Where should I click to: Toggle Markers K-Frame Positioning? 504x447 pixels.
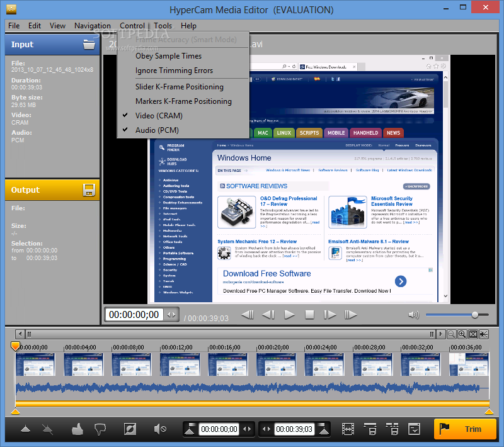tap(183, 101)
